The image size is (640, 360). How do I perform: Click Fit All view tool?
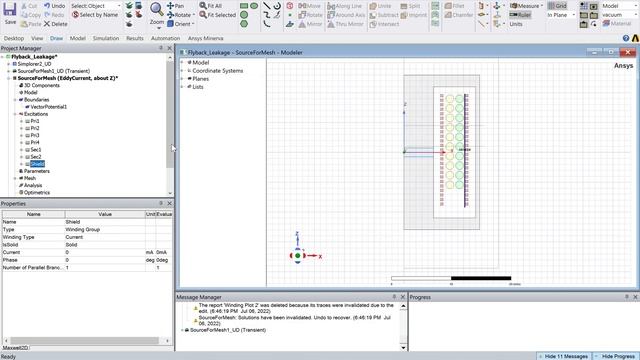tap(211, 6)
